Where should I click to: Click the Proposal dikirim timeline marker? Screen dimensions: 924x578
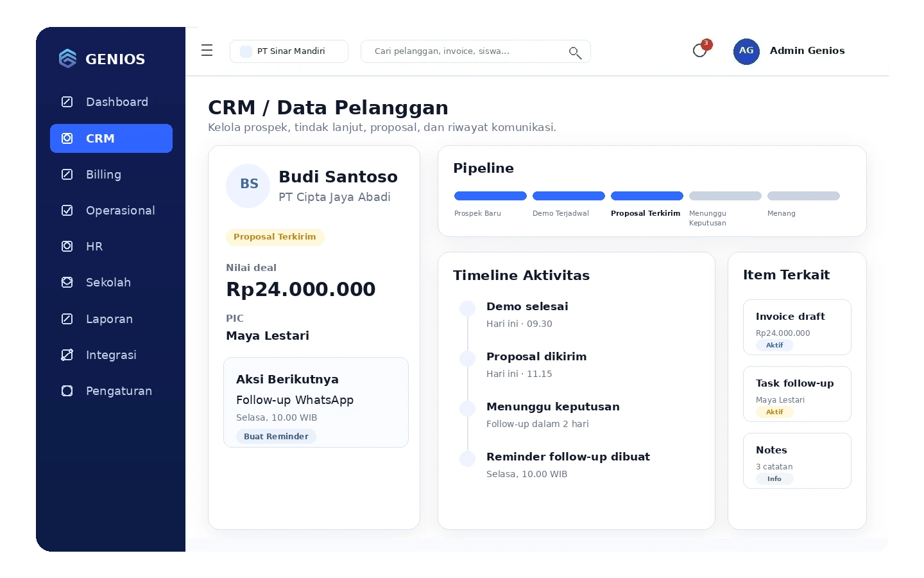click(x=468, y=358)
